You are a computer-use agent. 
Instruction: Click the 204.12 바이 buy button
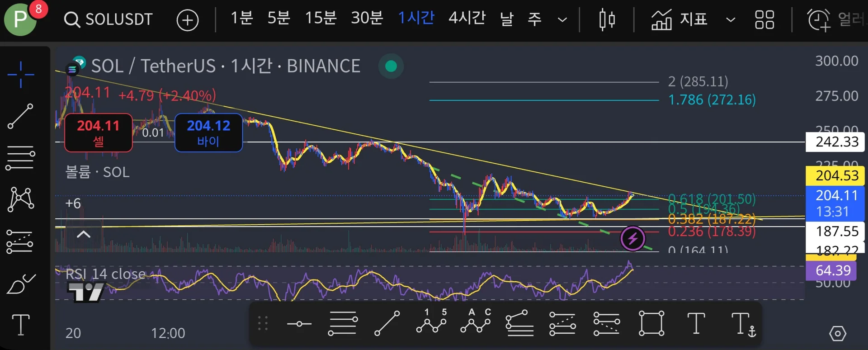[x=208, y=132]
